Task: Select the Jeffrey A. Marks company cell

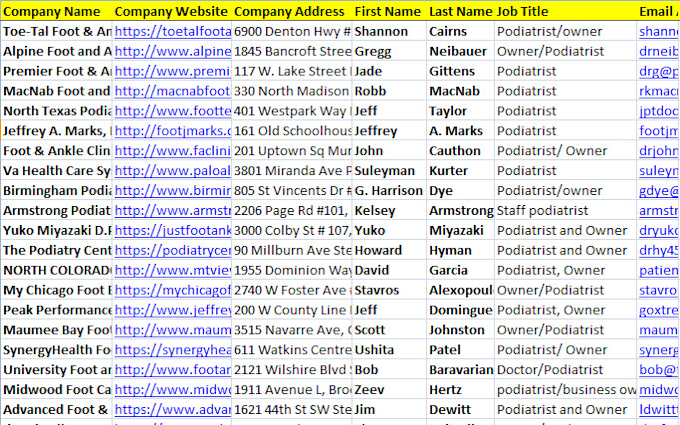Action: 56,131
